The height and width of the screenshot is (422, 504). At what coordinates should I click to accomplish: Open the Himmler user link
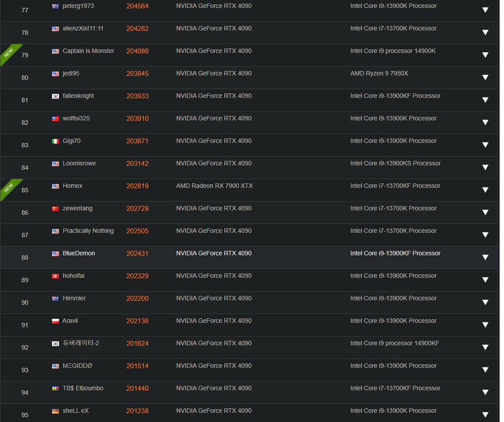74,298
